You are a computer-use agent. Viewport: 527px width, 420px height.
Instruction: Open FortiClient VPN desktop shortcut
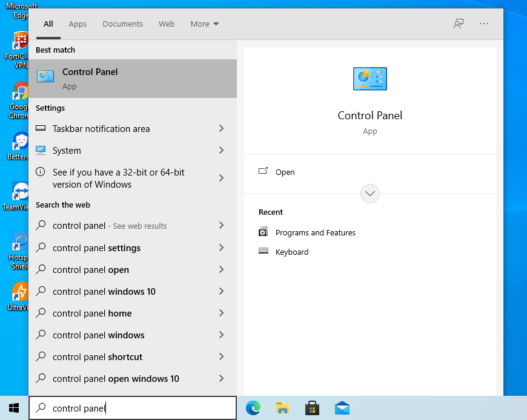pos(17,50)
